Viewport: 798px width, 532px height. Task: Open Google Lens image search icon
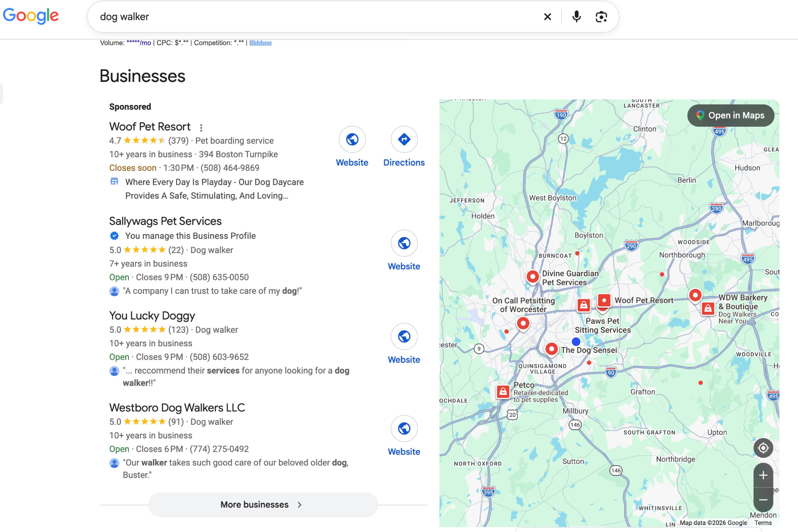coord(601,17)
